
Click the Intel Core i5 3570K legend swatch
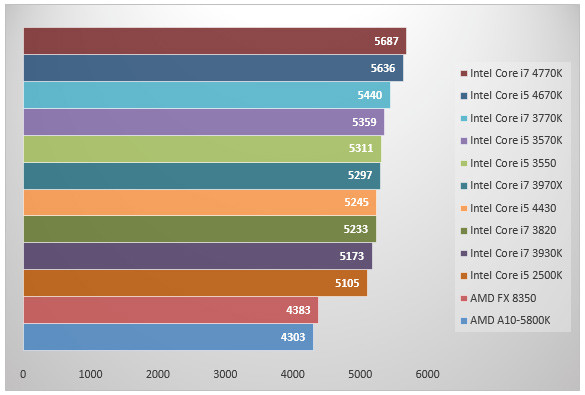(x=464, y=141)
